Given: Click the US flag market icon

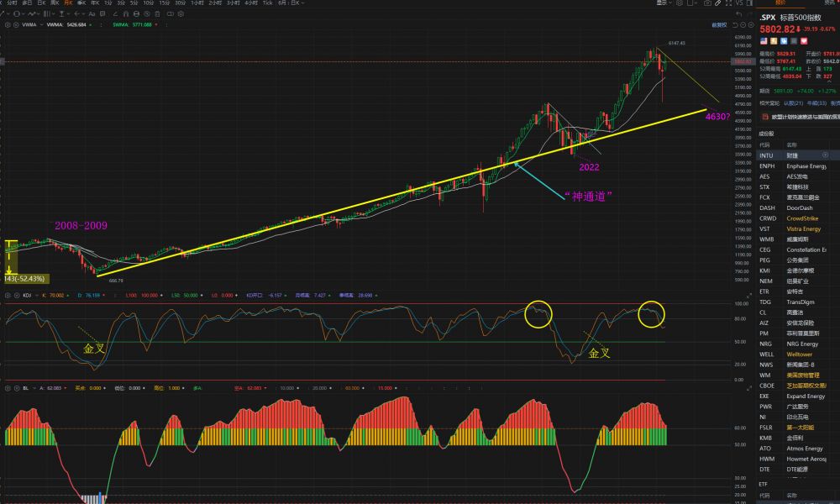Looking at the screenshot, I should coord(764,40).
